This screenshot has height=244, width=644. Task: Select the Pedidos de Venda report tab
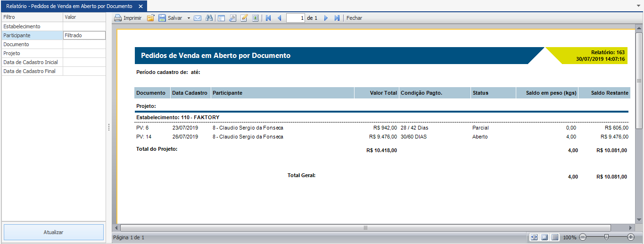69,7
